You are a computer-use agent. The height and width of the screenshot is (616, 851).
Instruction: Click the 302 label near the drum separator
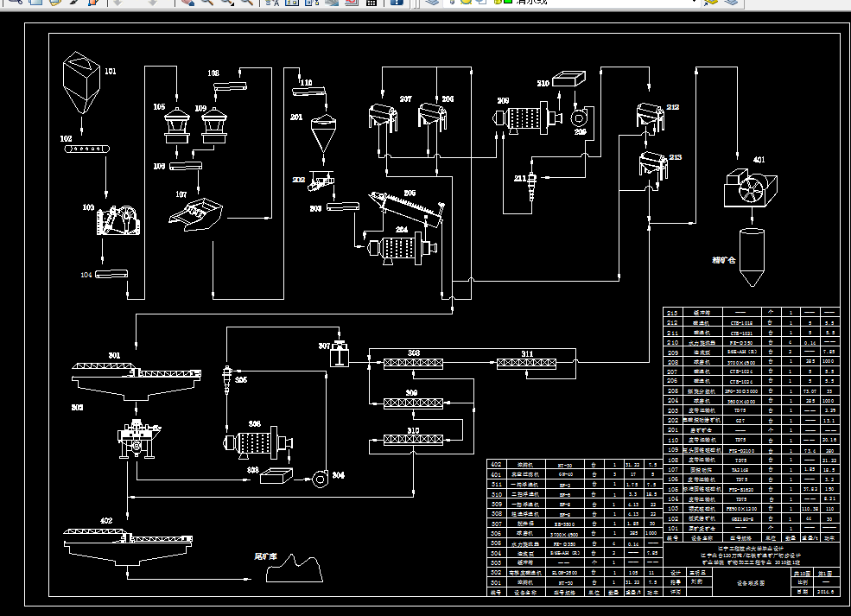click(x=77, y=407)
